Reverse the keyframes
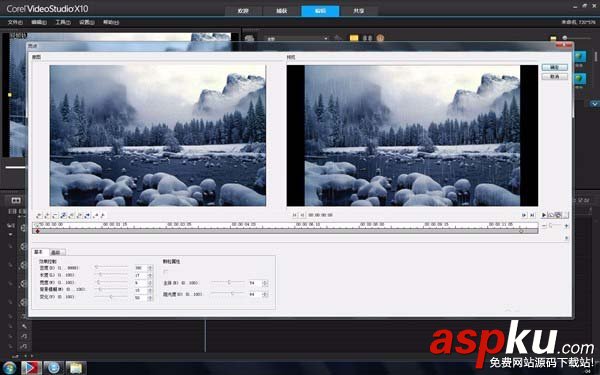The width and height of the screenshot is (600, 375). tap(63, 216)
